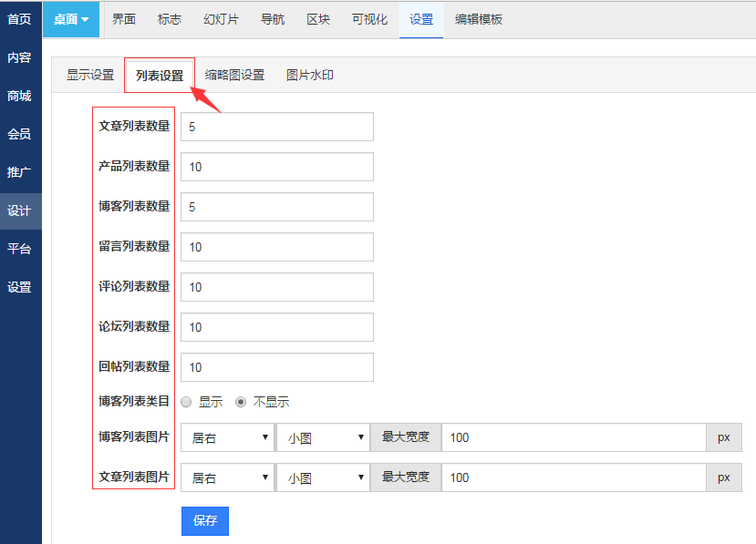Image resolution: width=756 pixels, height=544 pixels.
Task: Click 编辑模板 in top navigation
Action: [x=479, y=19]
